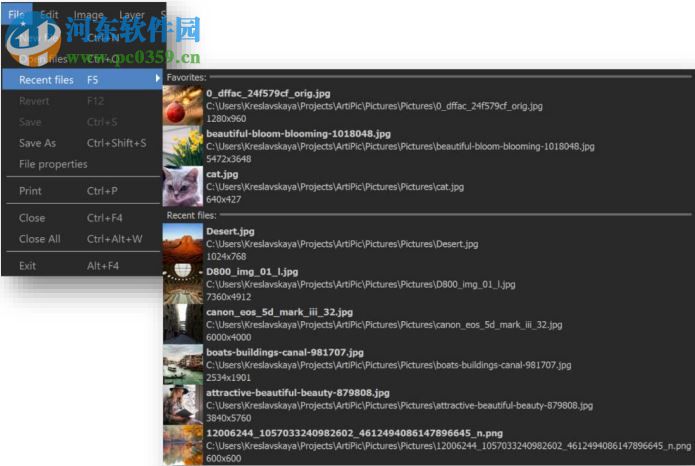Click the 1280x960 dimensions text
Viewport: 695px width, 466px height.
coord(226,119)
